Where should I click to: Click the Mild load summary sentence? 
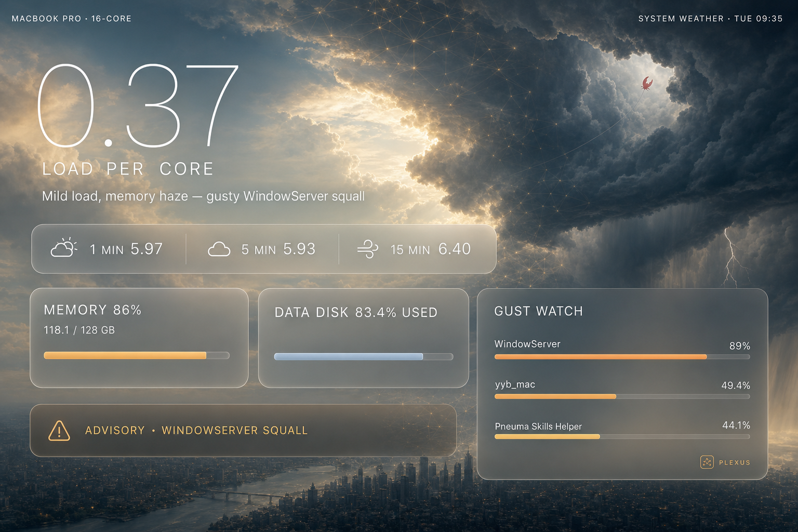pos(203,196)
